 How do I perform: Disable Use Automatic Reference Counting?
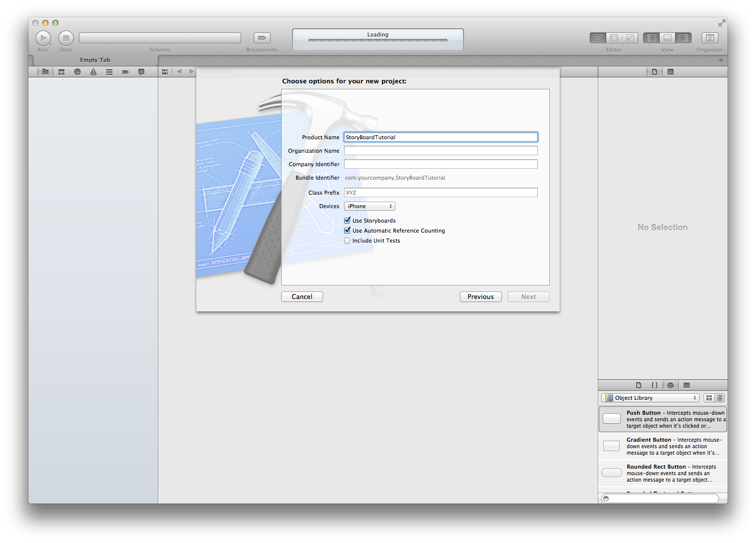[x=348, y=231]
